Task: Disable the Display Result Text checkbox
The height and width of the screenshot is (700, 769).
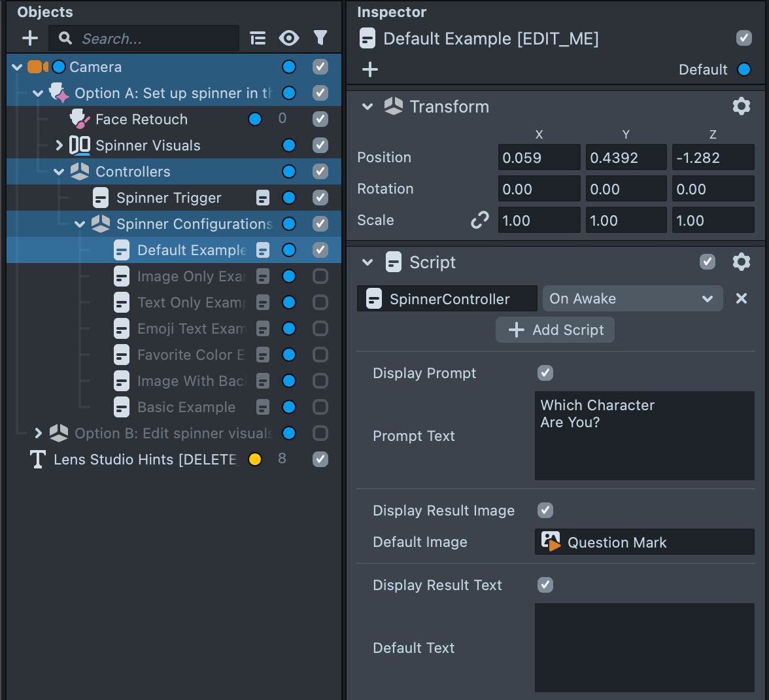Action: pyautogui.click(x=545, y=585)
